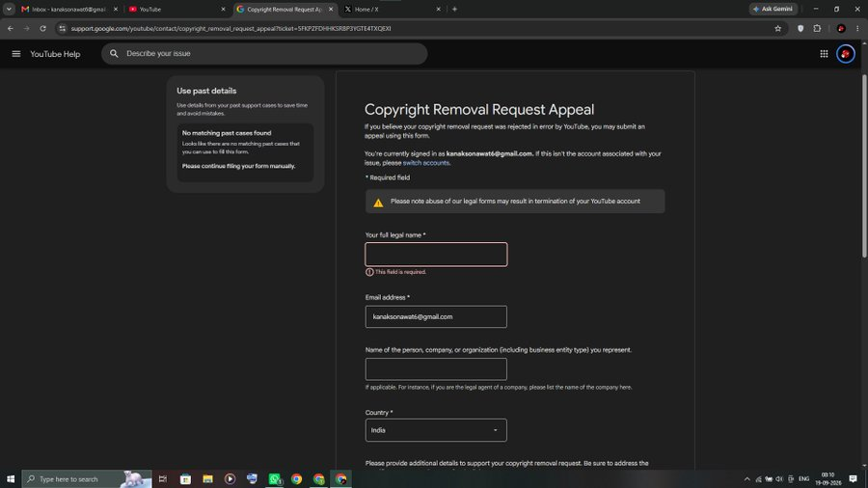
Task: Close the Gmail Inbox tab
Action: pyautogui.click(x=115, y=9)
